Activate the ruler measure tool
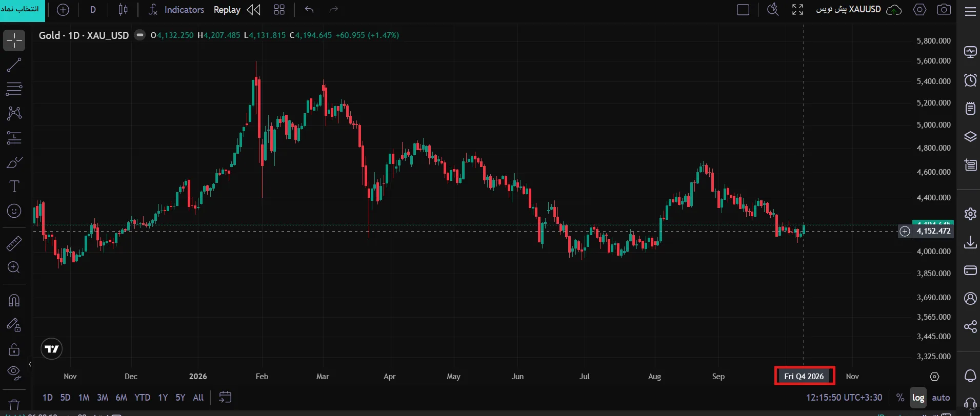This screenshot has width=980, height=416. pyautogui.click(x=14, y=243)
